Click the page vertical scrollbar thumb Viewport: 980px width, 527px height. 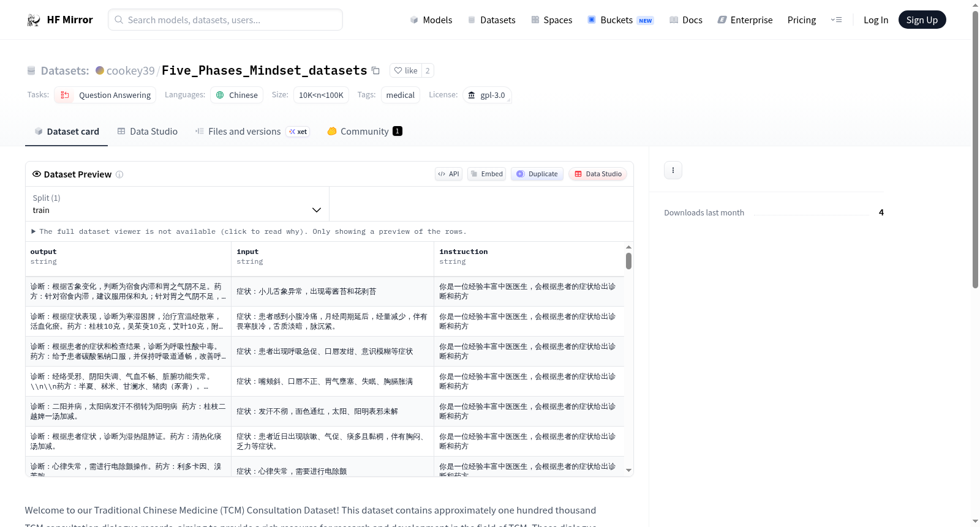(x=976, y=149)
